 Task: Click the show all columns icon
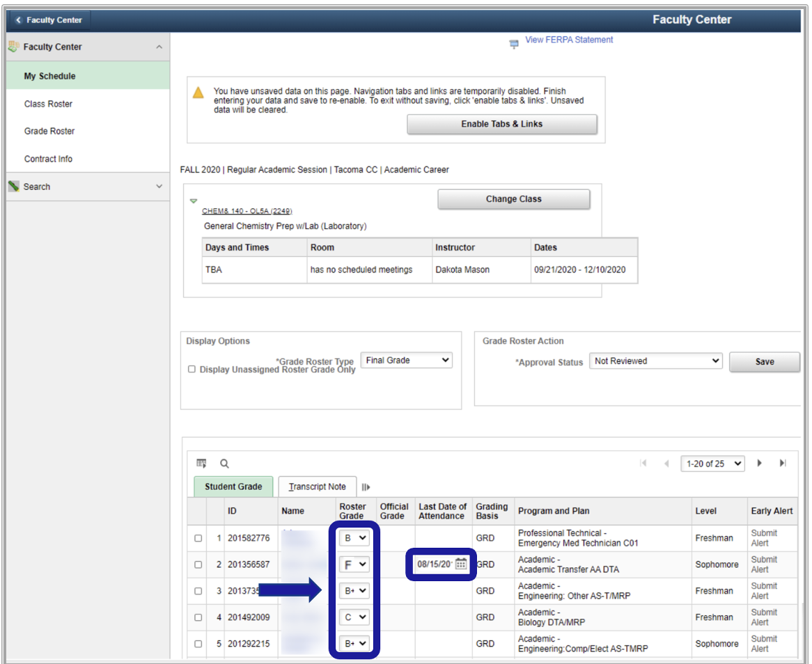pos(366,487)
